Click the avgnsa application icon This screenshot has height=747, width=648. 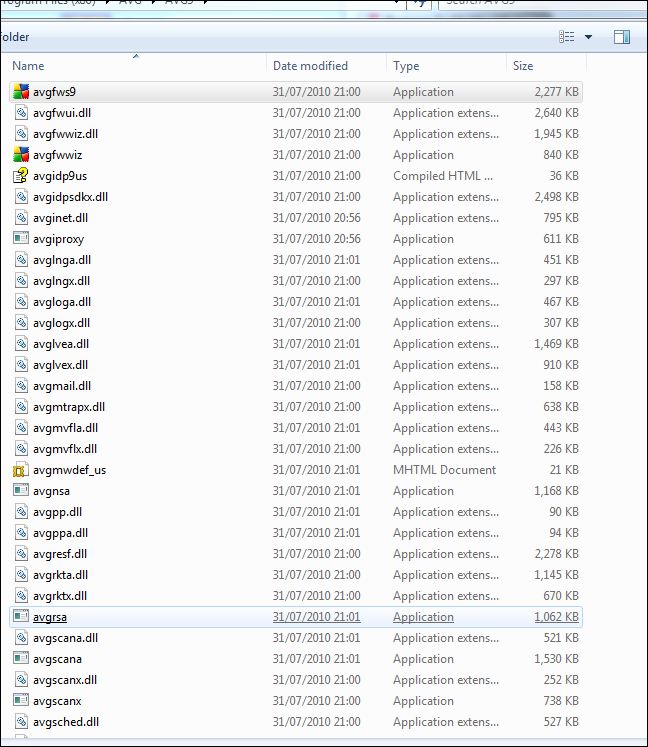click(x=21, y=490)
